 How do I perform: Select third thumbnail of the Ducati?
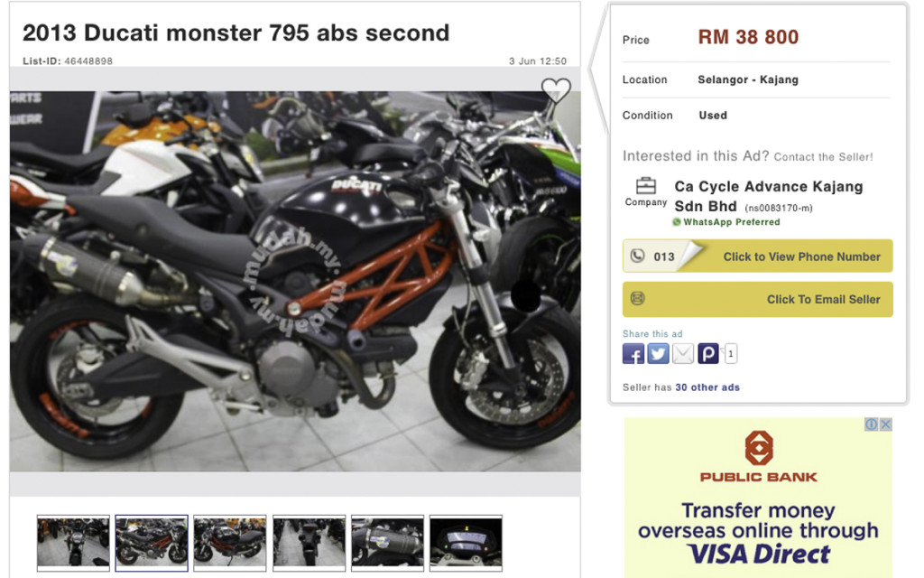tap(230, 543)
